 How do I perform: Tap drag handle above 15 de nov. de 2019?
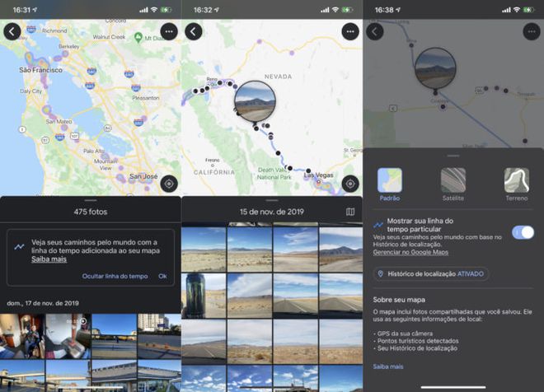pos(272,200)
